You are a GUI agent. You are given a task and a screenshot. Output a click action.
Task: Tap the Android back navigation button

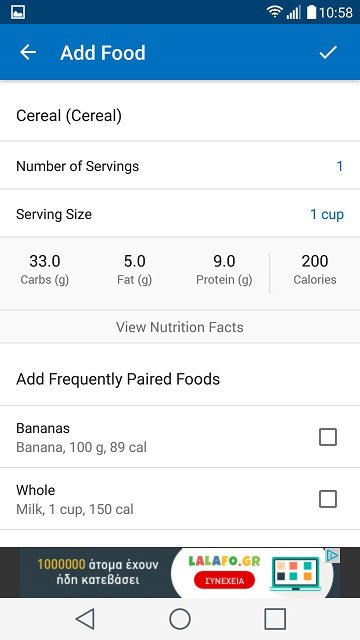click(x=85, y=619)
